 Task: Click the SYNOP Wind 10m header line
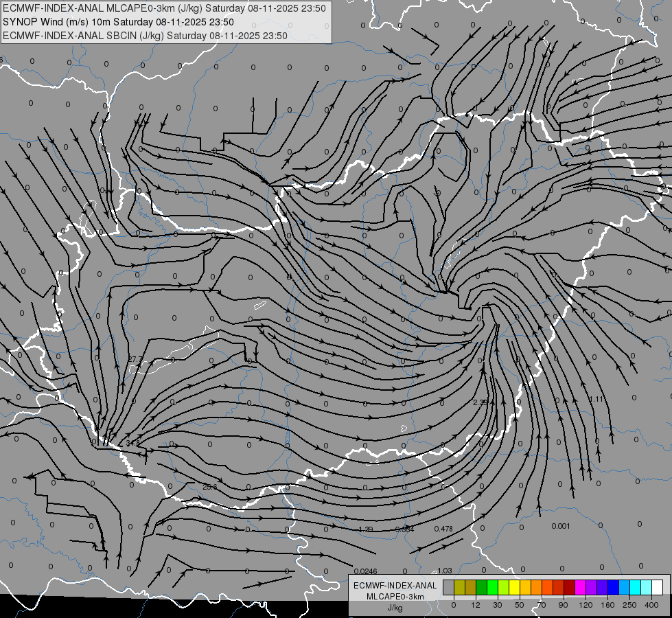pos(118,22)
